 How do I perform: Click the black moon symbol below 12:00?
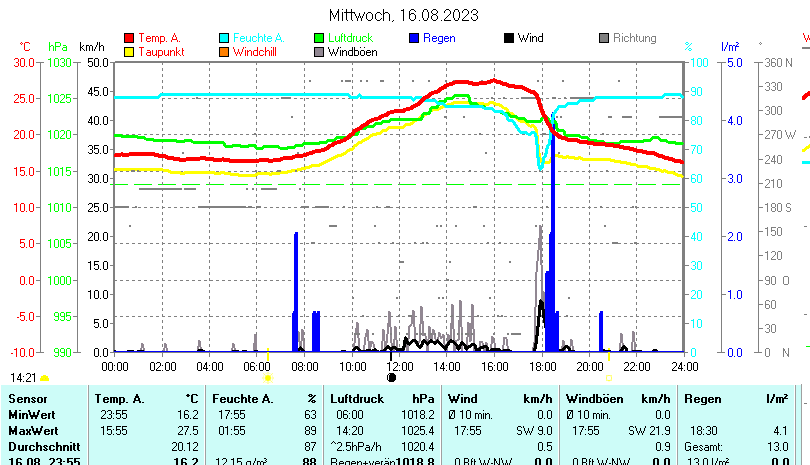pyautogui.click(x=391, y=377)
